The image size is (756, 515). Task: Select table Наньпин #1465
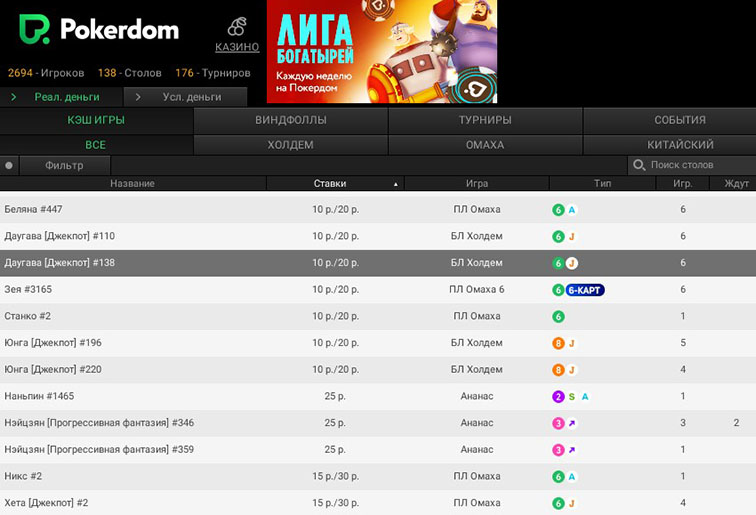point(378,396)
